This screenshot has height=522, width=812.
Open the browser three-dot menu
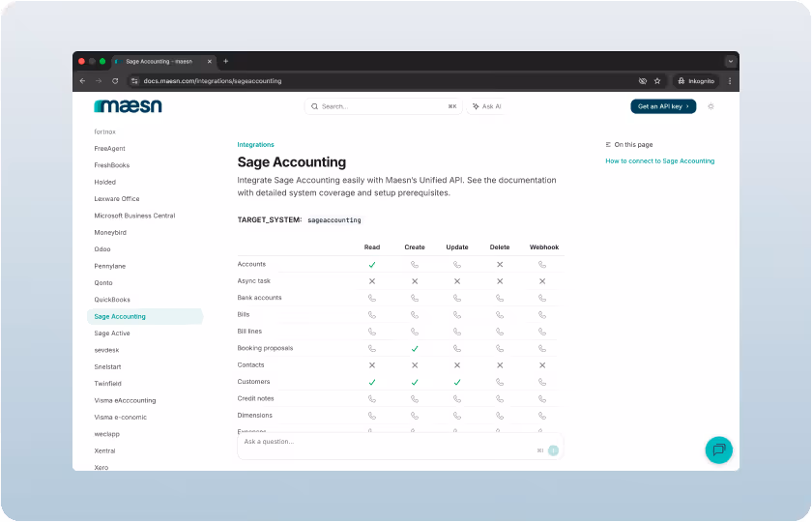coord(730,81)
